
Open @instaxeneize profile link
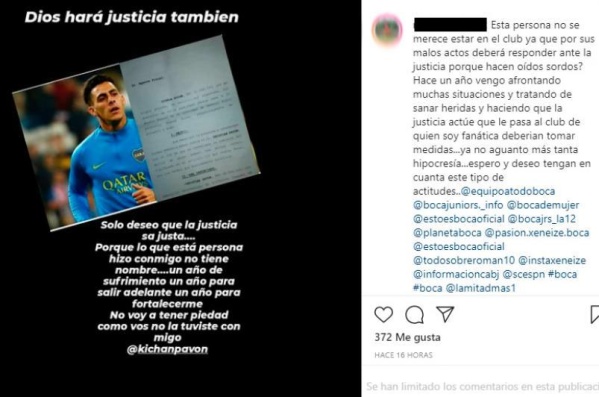point(552,261)
